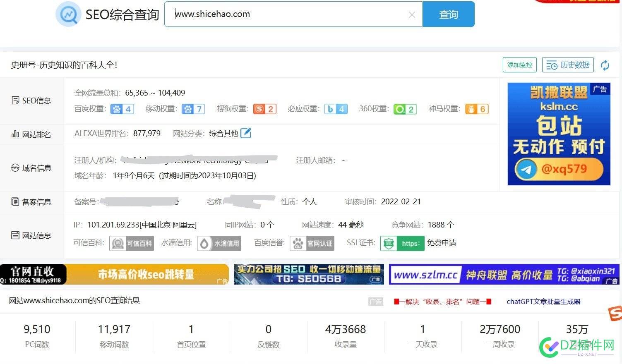Click the 收录量 value 4万3668

[346, 329]
